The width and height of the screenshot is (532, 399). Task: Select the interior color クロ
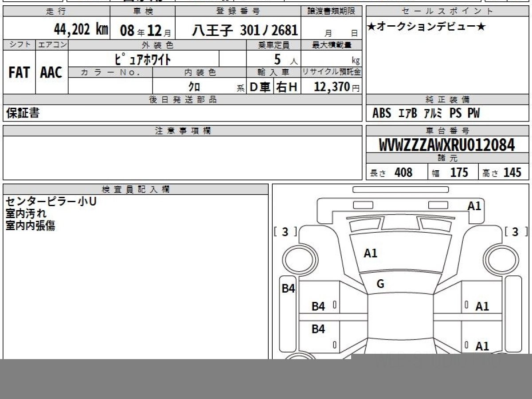click(194, 87)
